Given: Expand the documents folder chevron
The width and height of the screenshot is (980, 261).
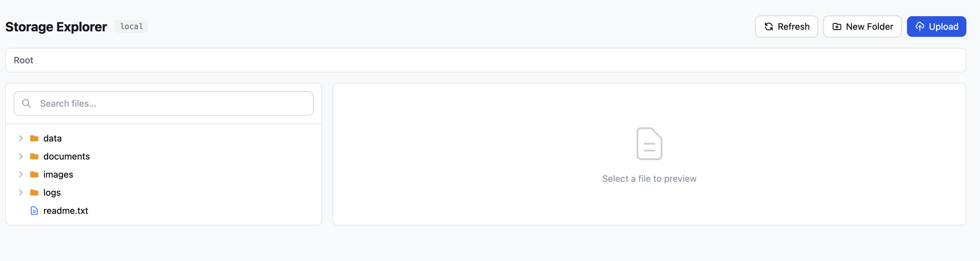Looking at the screenshot, I should tap(21, 156).
